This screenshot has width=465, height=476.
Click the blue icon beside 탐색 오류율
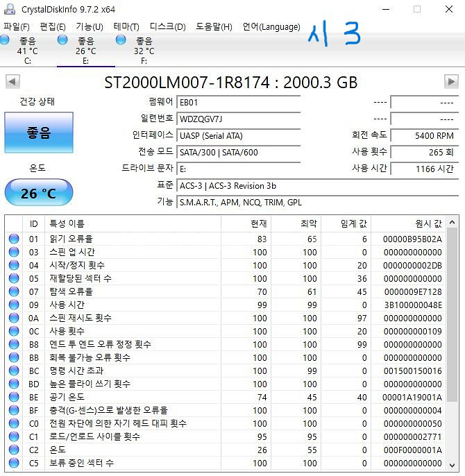(14, 291)
